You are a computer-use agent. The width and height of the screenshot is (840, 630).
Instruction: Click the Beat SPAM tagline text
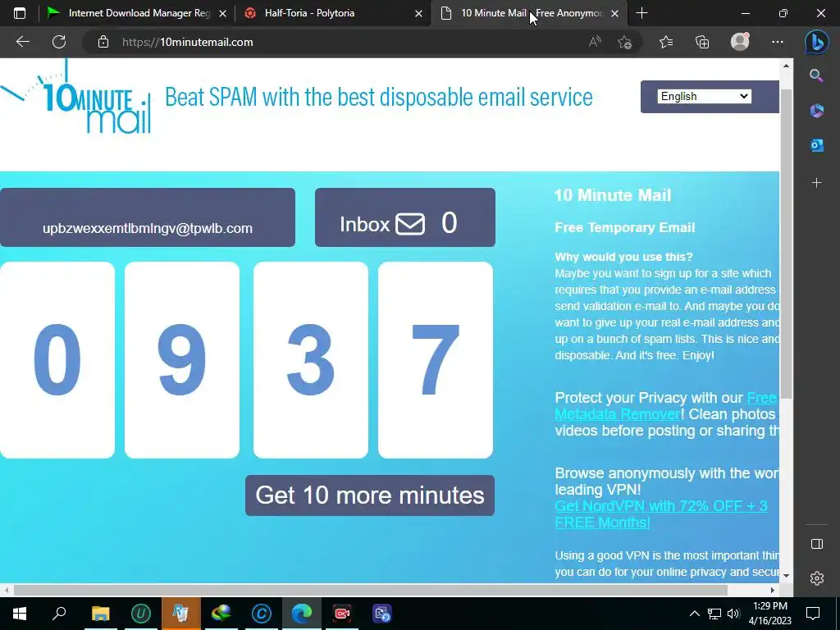[379, 98]
